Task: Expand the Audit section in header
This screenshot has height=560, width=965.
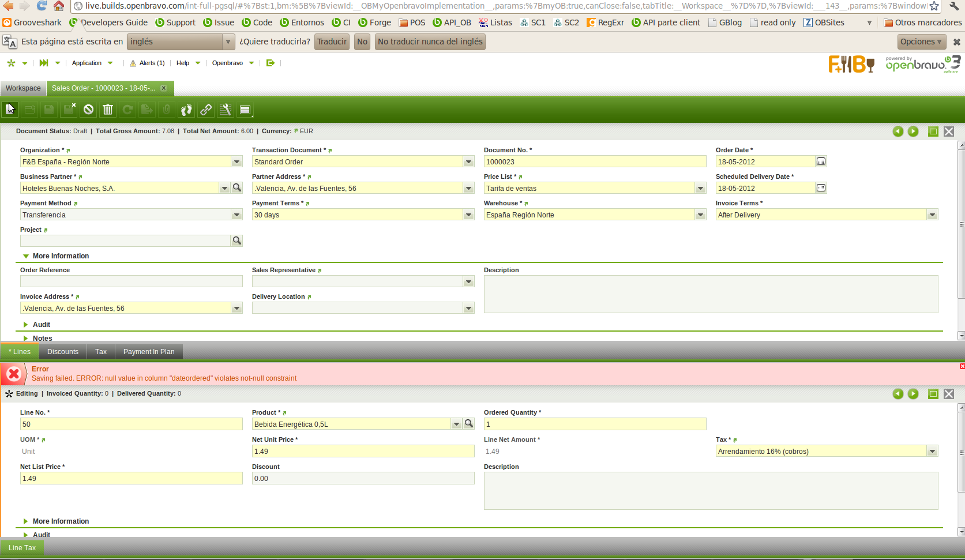Action: [x=41, y=325]
